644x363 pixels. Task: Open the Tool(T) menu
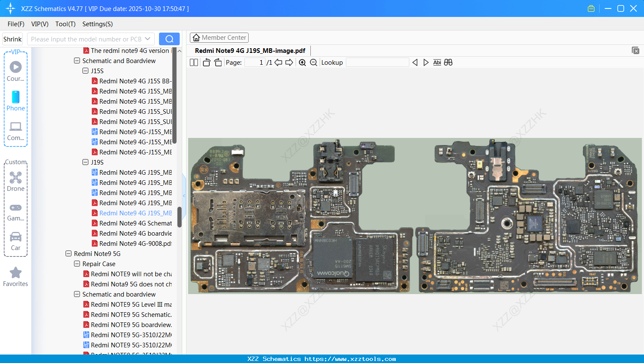point(65,24)
